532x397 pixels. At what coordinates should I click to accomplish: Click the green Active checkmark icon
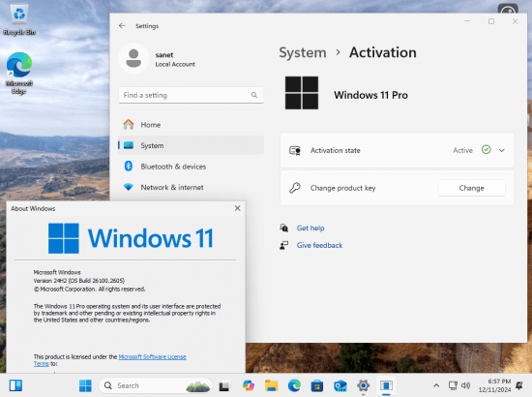tap(487, 150)
